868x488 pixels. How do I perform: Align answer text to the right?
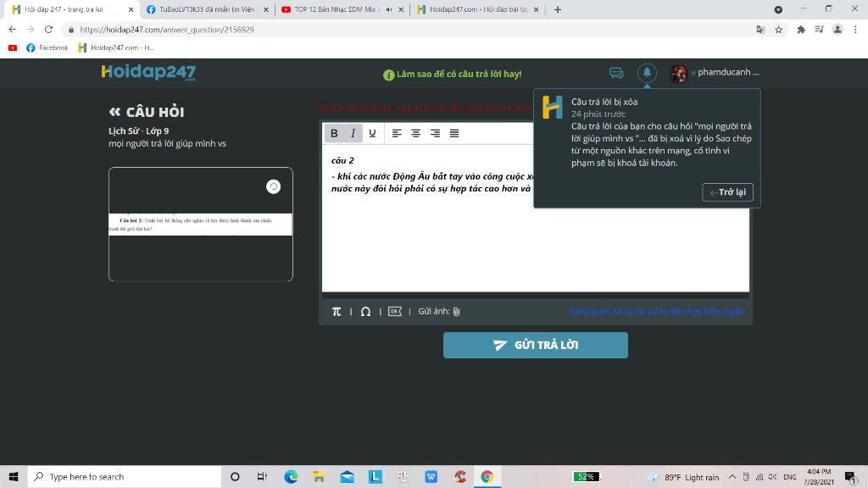(x=435, y=133)
